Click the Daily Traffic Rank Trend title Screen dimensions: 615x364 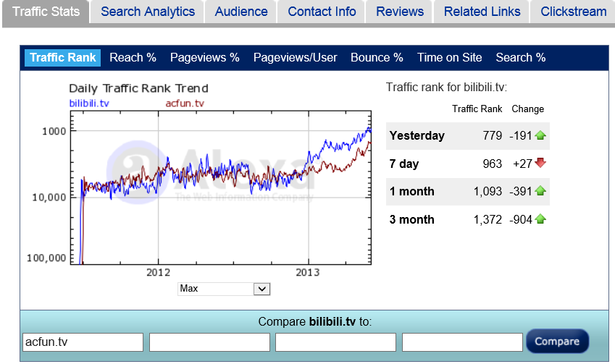point(138,88)
